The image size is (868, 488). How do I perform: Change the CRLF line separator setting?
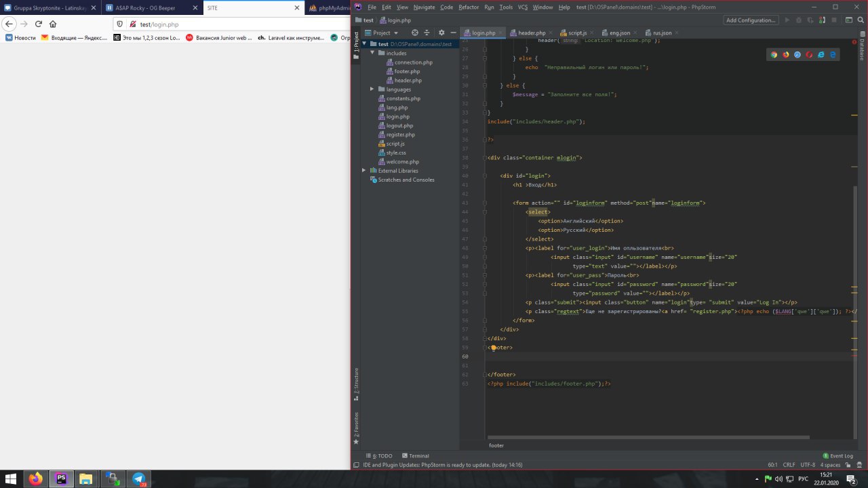(789, 465)
